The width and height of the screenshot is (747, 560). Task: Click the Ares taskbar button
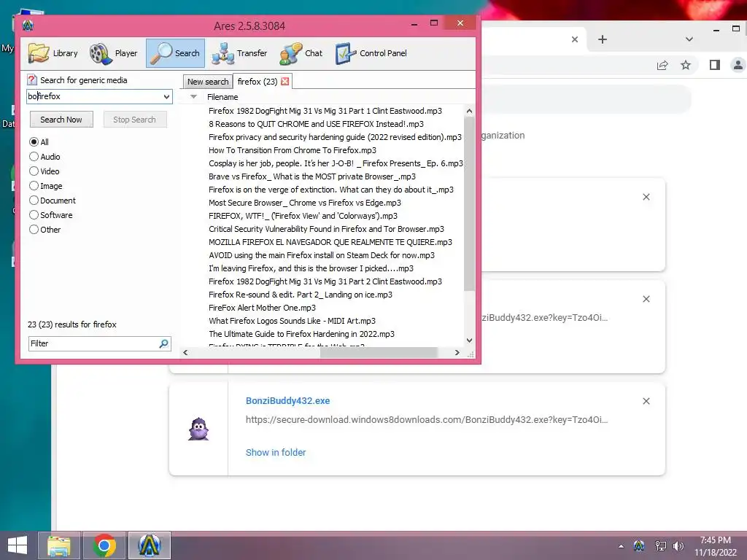click(x=149, y=545)
